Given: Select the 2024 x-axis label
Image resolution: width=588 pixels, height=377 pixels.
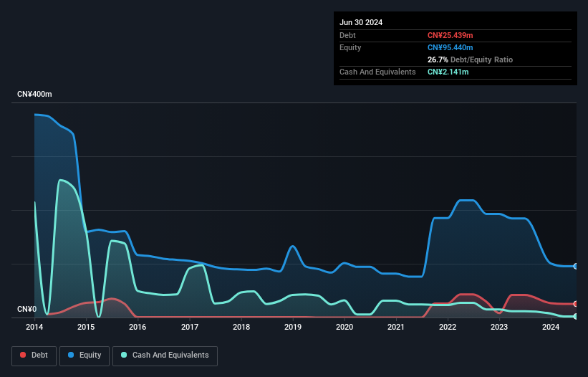Looking at the screenshot, I should 551,327.
